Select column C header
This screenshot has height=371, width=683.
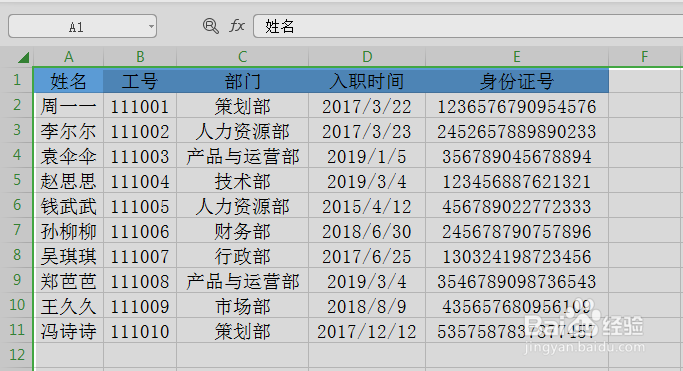242,57
